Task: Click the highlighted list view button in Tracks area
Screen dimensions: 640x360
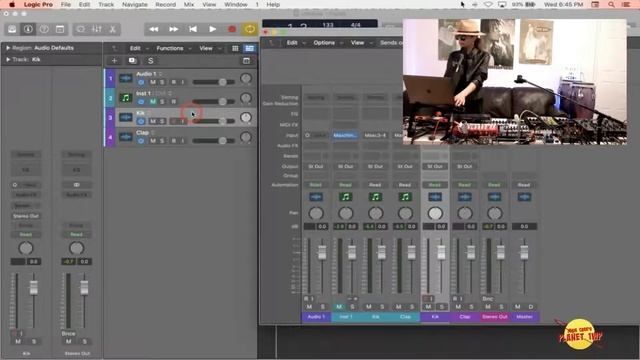Action: [x=249, y=48]
